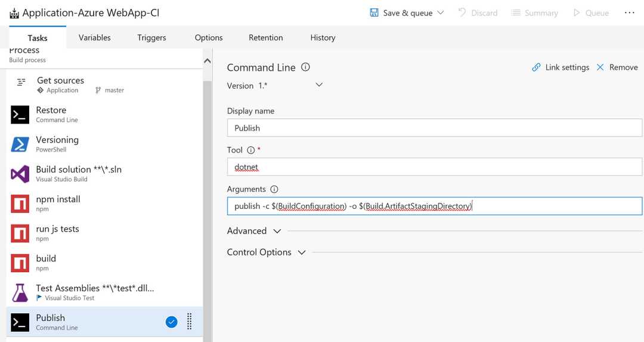Click the info icon beside Command Line title
This screenshot has height=342, width=644.
[305, 67]
